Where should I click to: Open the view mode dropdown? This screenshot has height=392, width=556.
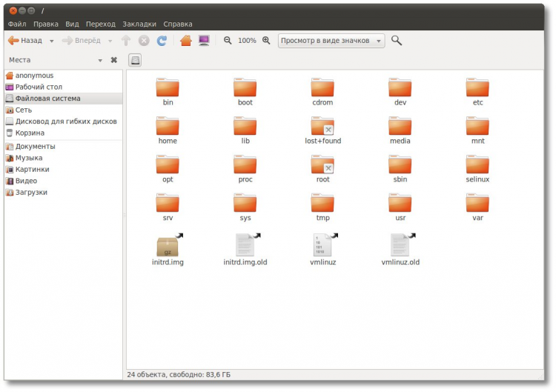[331, 41]
